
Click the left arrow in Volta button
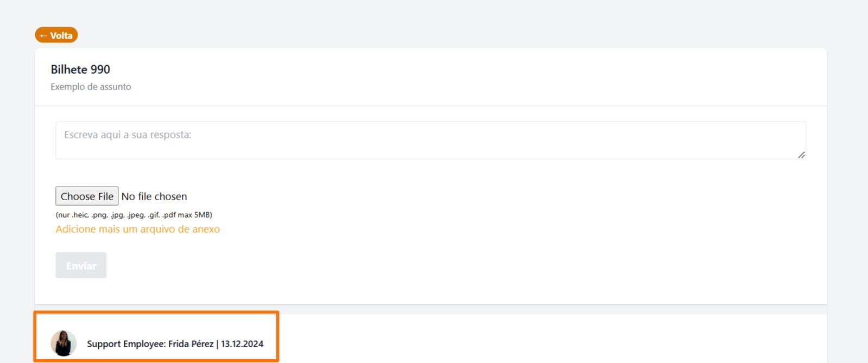pyautogui.click(x=43, y=36)
